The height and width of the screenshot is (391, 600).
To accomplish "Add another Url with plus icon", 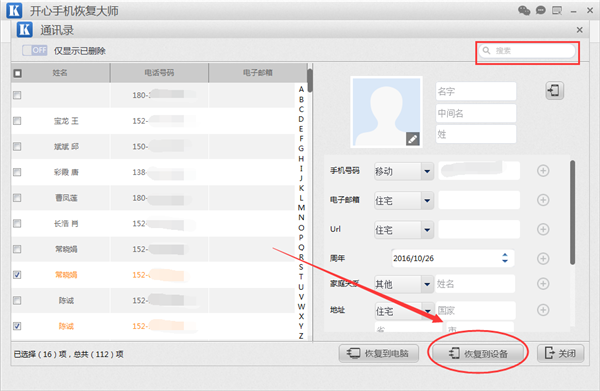I will tap(543, 229).
